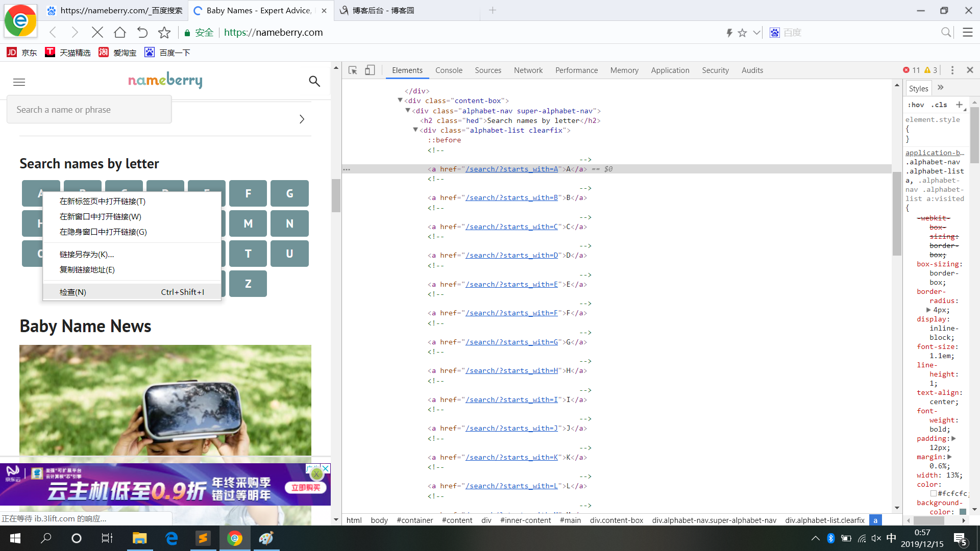Click the DevTools inspect element picker icon
This screenshot has height=551, width=980.
click(353, 70)
